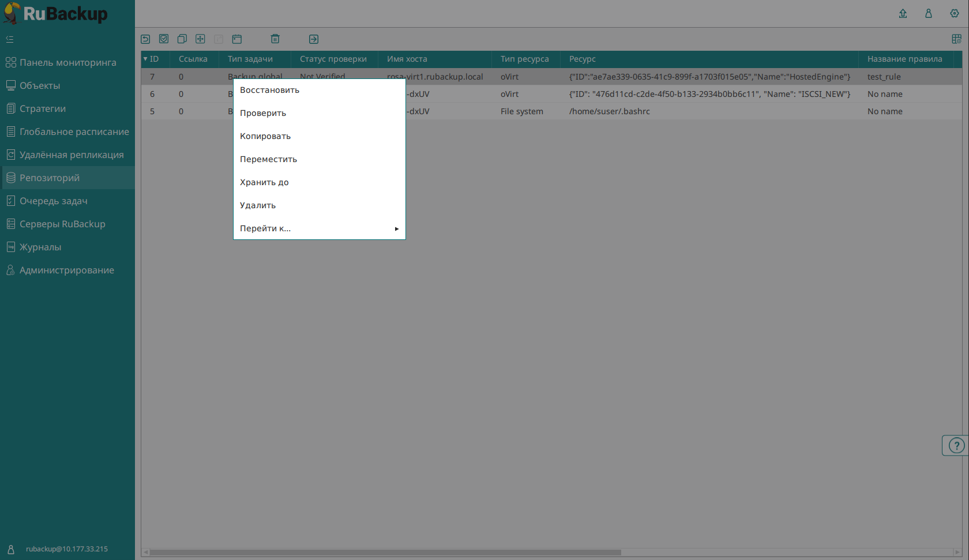
Task: Click the go-to arrow toolbar icon
Action: pyautogui.click(x=314, y=39)
